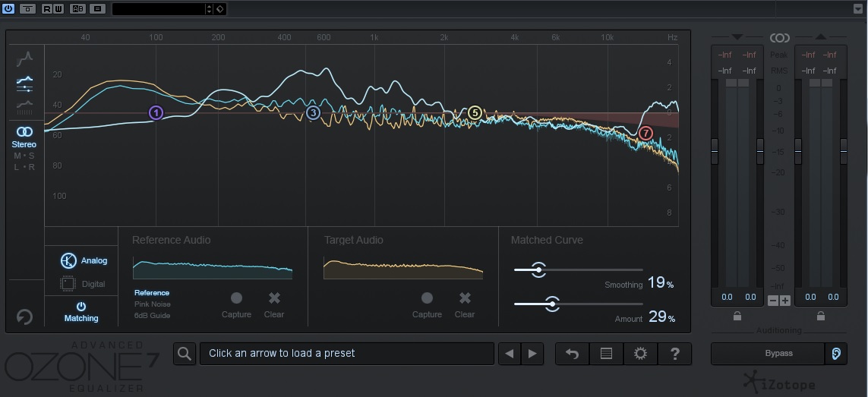Open settings via the gear icon
Screen dimensions: 868x397
(640, 353)
